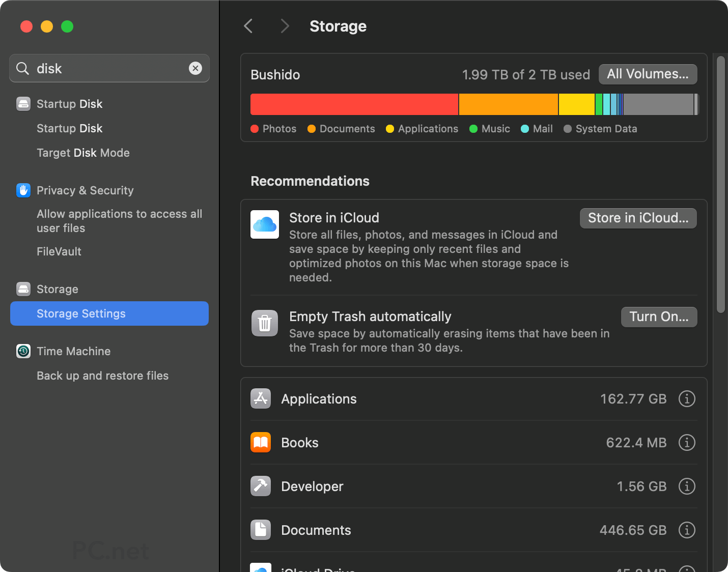Select Startup Disk heading in sidebar
This screenshot has height=572, width=728.
click(70, 104)
